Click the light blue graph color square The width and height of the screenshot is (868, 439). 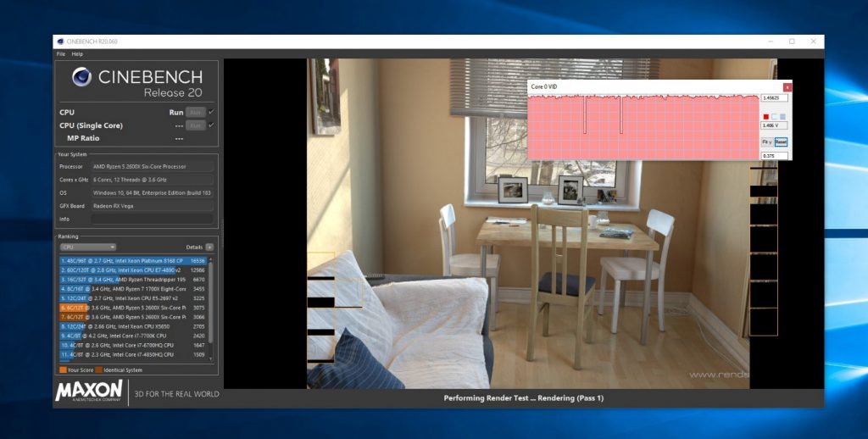point(782,117)
